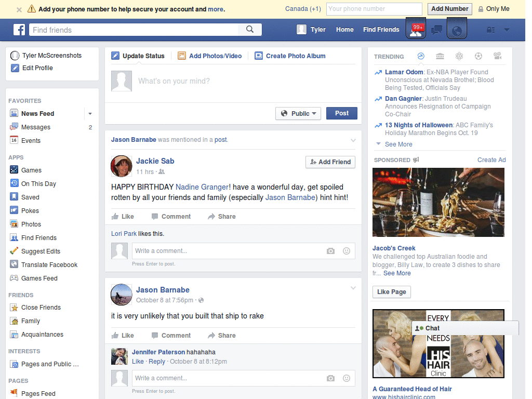This screenshot has width=532, height=399.
Task: Select Create Photo Album tab
Action: pyautogui.click(x=290, y=56)
